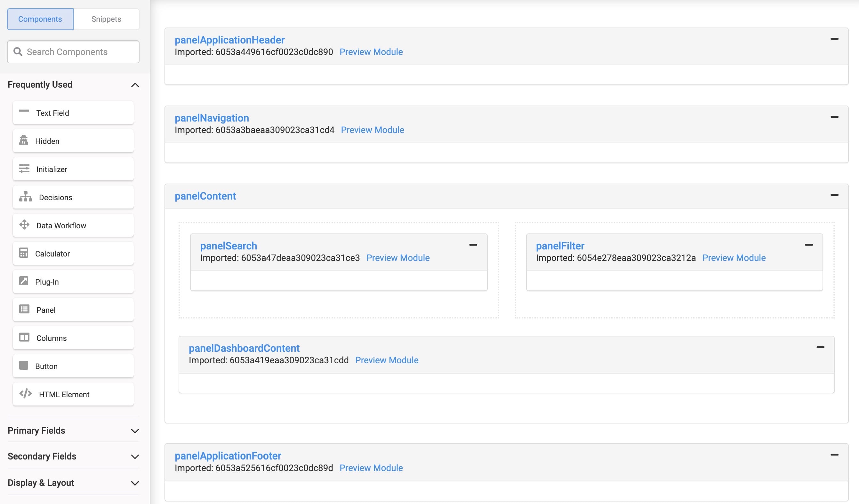Select the Decisions component label
The image size is (859, 504).
pyautogui.click(x=56, y=198)
